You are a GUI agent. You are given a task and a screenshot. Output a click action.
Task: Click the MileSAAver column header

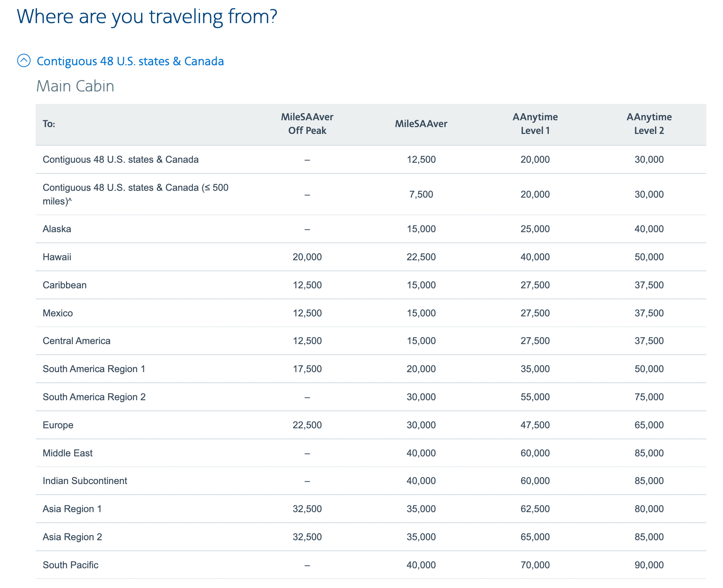coord(421,124)
